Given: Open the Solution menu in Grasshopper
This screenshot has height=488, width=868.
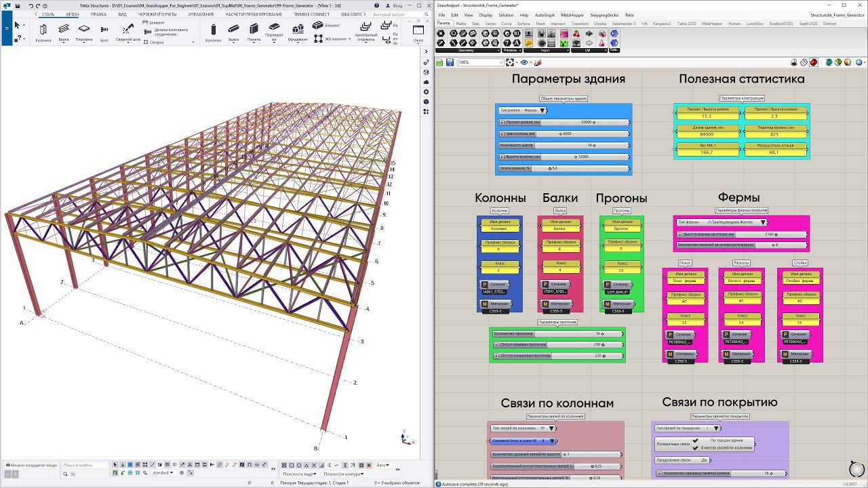Looking at the screenshot, I should [x=506, y=14].
